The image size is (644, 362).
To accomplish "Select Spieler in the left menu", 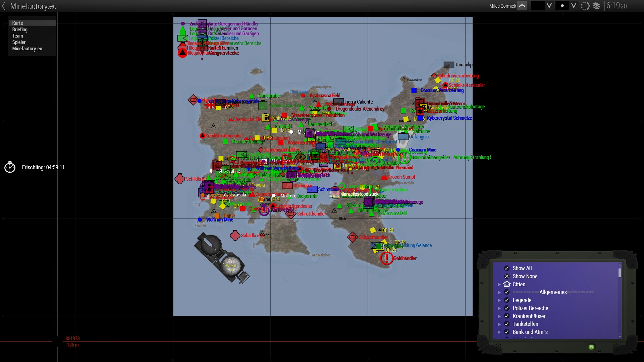I will click(19, 42).
